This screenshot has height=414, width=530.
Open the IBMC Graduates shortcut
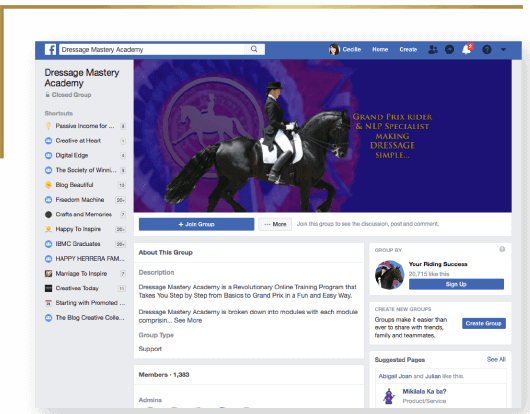78,244
